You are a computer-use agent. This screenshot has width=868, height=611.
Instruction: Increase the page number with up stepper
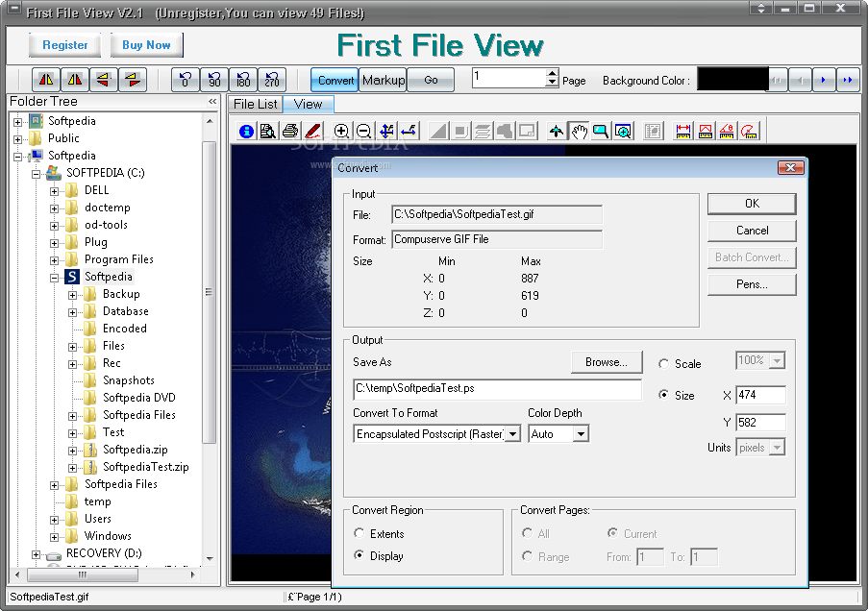(x=552, y=73)
